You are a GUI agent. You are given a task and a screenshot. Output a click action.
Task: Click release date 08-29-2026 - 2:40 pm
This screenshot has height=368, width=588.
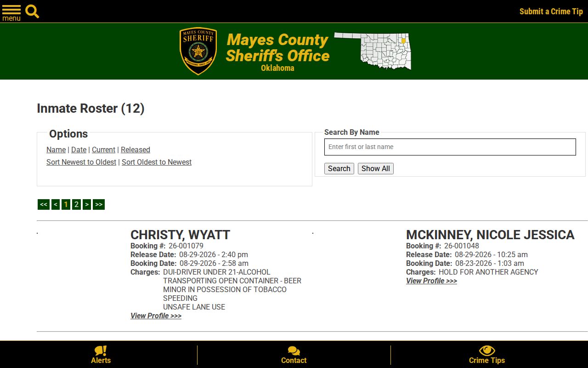(214, 254)
